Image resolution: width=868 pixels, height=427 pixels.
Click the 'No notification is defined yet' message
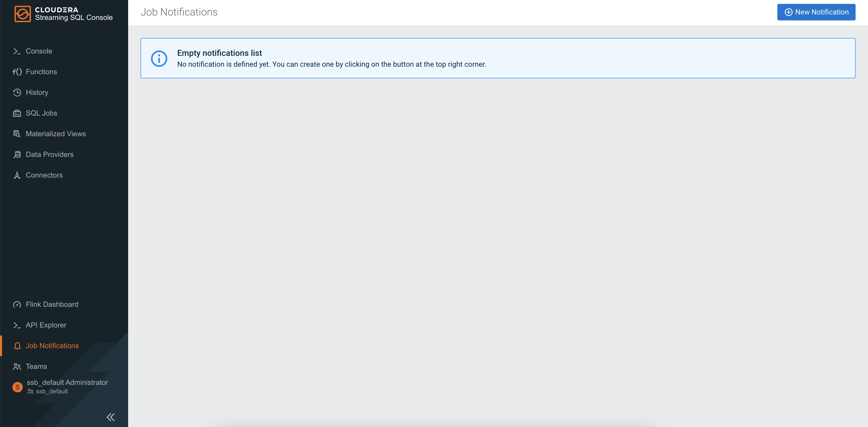(331, 64)
